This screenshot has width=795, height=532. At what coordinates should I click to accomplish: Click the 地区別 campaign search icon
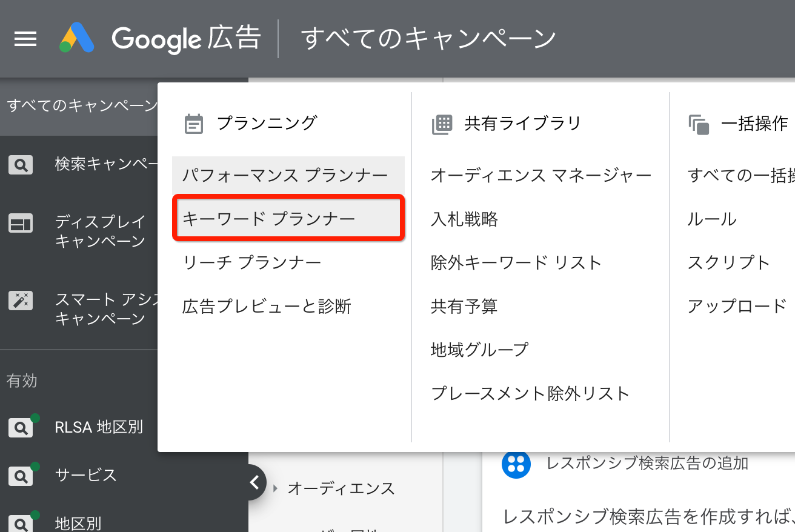21,524
